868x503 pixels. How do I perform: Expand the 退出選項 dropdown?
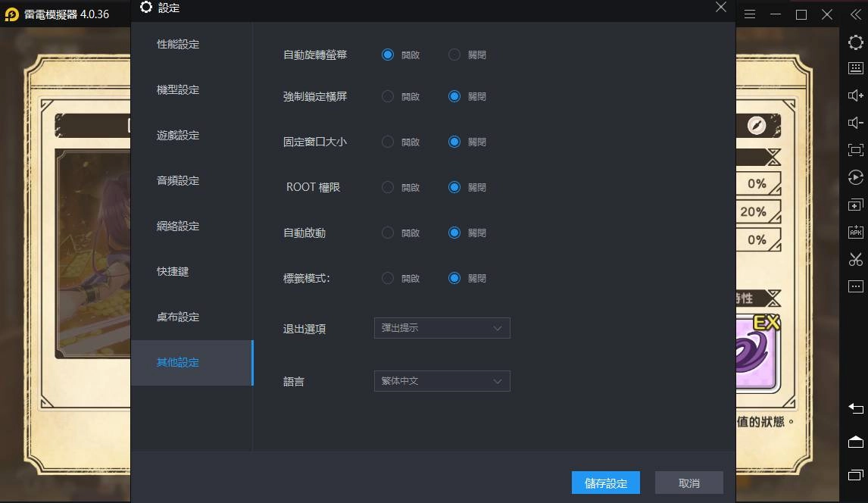[x=442, y=328]
